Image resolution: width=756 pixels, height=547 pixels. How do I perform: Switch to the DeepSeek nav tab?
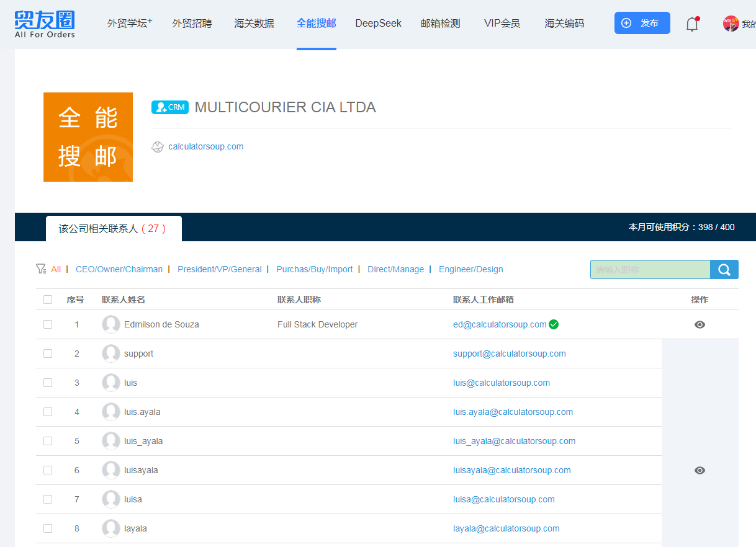pyautogui.click(x=378, y=24)
